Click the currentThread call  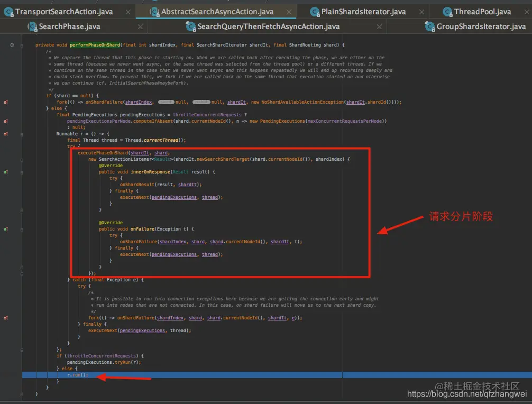[x=161, y=140]
